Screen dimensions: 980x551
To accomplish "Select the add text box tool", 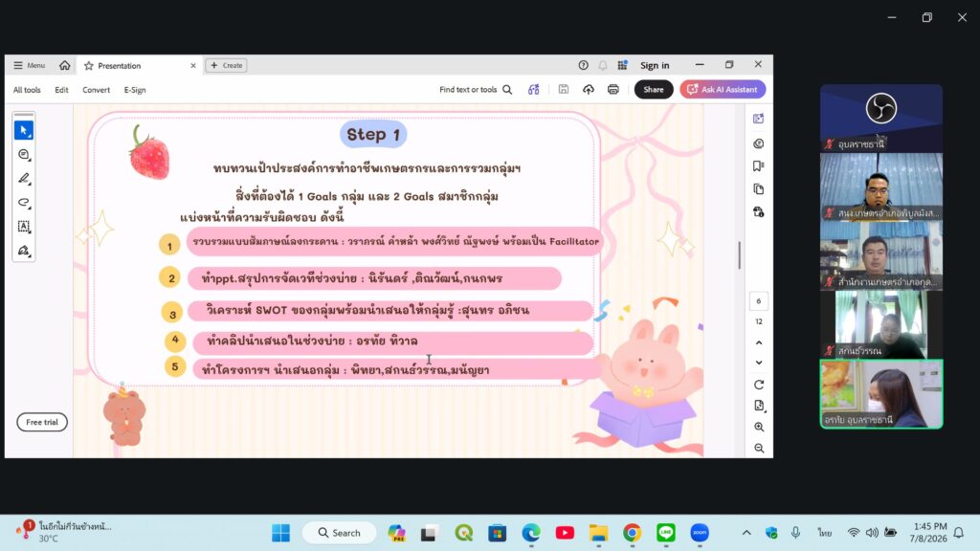I will pyautogui.click(x=24, y=226).
